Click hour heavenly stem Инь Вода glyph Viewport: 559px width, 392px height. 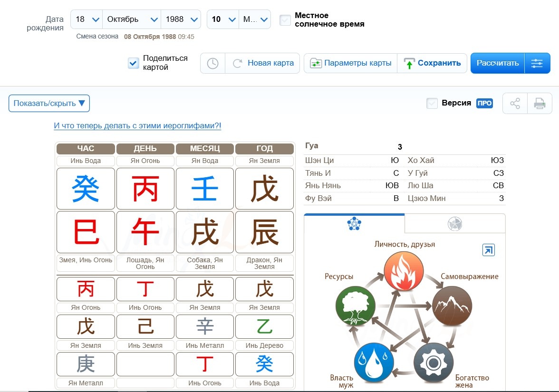tap(86, 189)
